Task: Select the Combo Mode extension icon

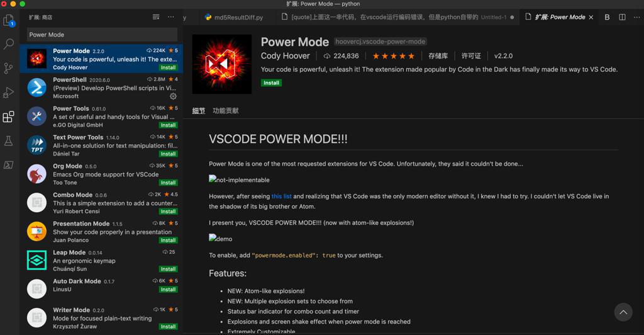Action: [36, 202]
